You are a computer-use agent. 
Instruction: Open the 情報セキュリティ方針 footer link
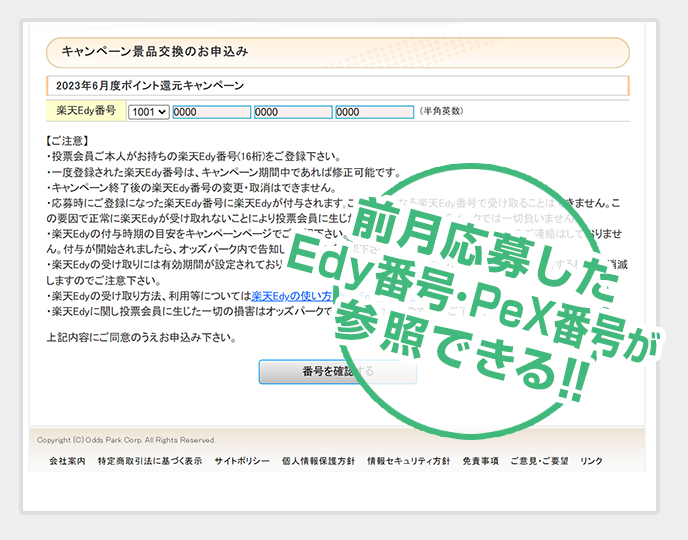click(x=409, y=461)
